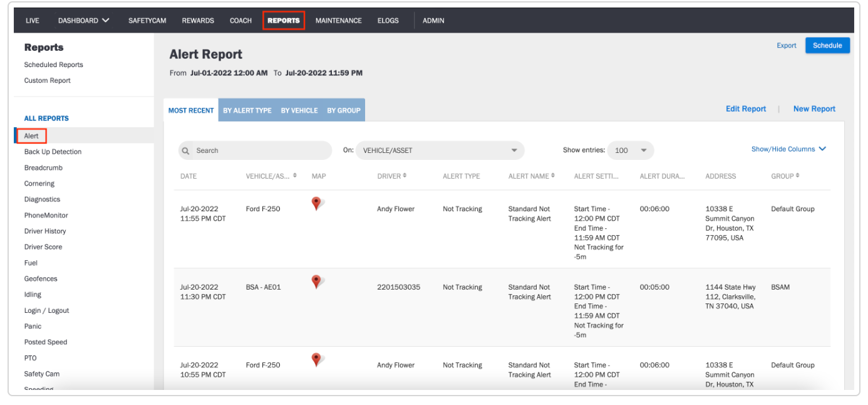Open Scheduled Reports
The image size is (868, 405).
coord(54,65)
